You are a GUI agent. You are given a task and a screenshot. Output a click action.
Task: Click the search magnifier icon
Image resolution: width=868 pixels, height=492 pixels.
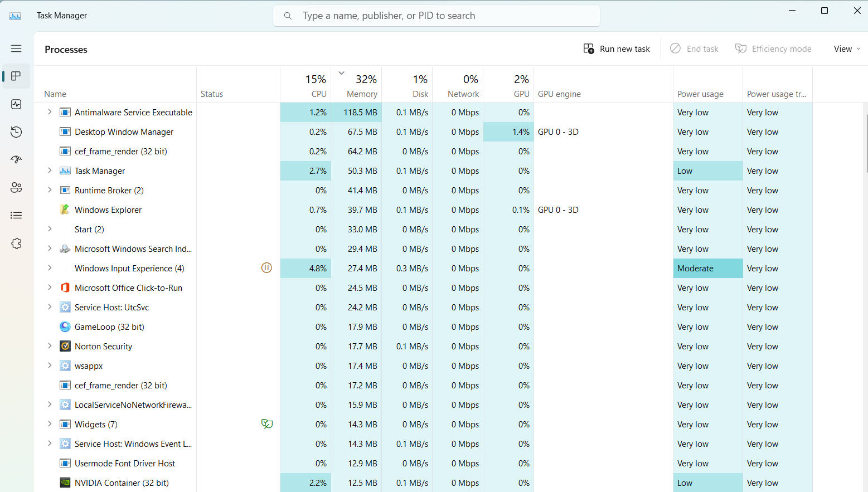coord(288,16)
